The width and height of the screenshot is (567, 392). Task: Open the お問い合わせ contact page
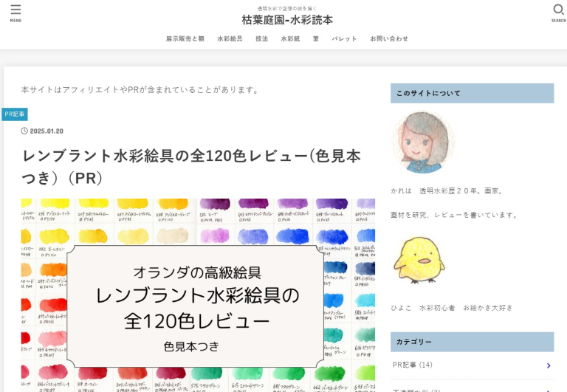(x=388, y=38)
